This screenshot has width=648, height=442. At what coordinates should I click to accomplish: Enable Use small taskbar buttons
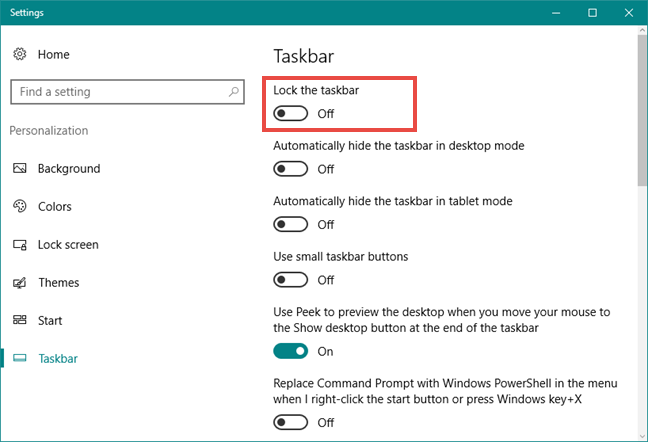pyautogui.click(x=291, y=280)
